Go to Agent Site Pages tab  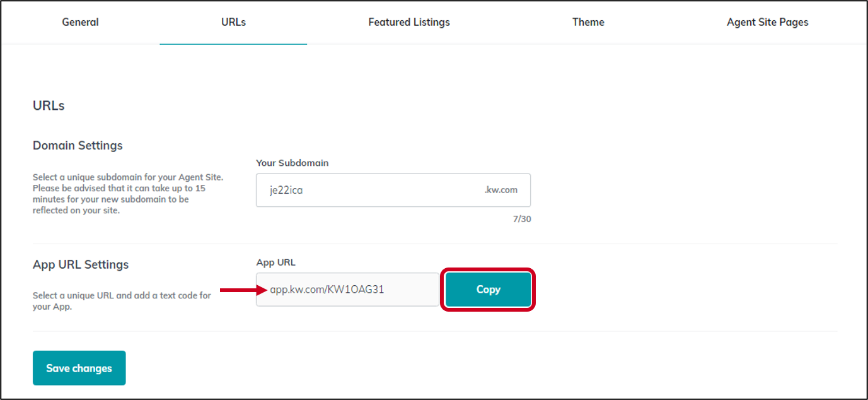click(767, 22)
